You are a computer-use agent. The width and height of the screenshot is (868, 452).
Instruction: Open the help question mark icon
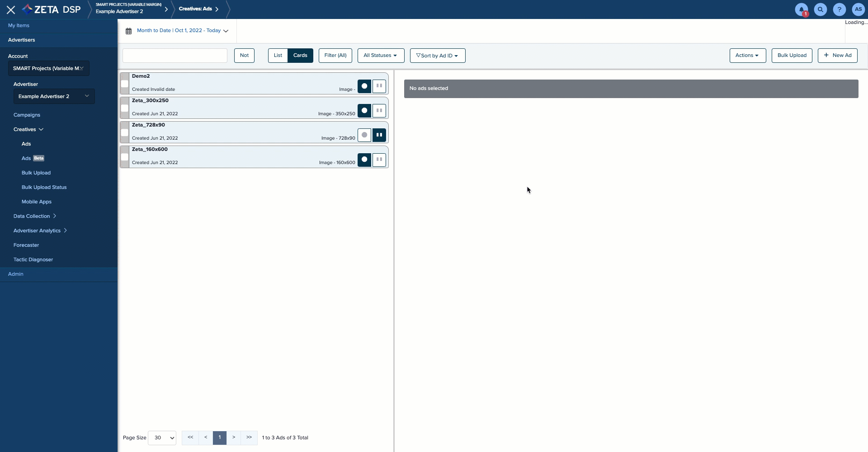839,9
